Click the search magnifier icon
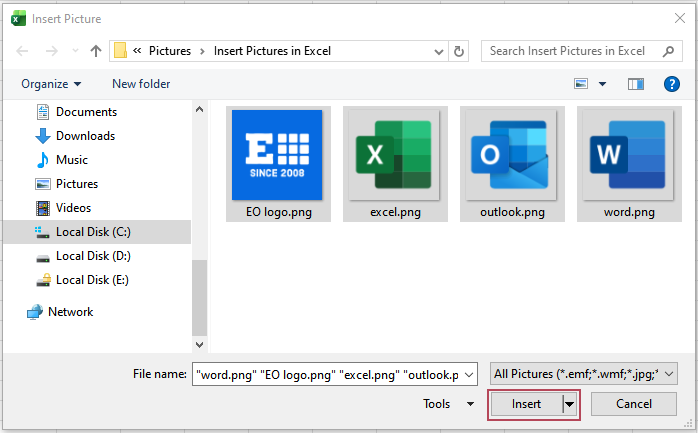Image resolution: width=698 pixels, height=433 pixels. (x=666, y=51)
